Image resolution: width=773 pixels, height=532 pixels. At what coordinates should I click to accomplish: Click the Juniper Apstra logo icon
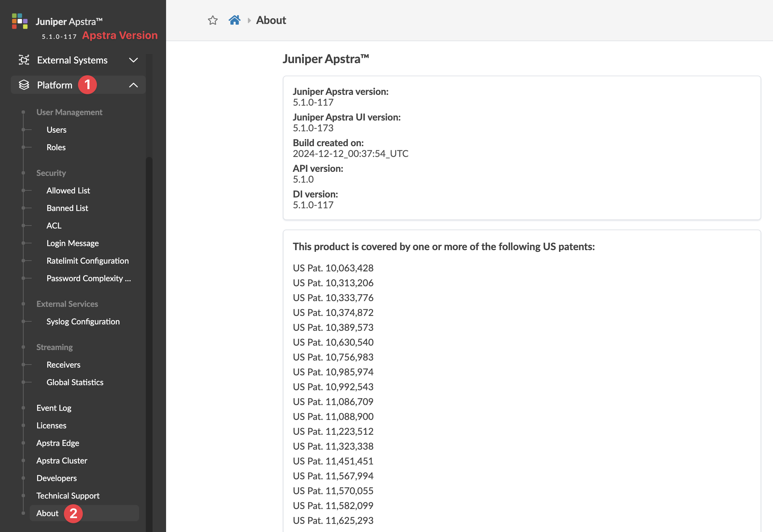pyautogui.click(x=20, y=21)
